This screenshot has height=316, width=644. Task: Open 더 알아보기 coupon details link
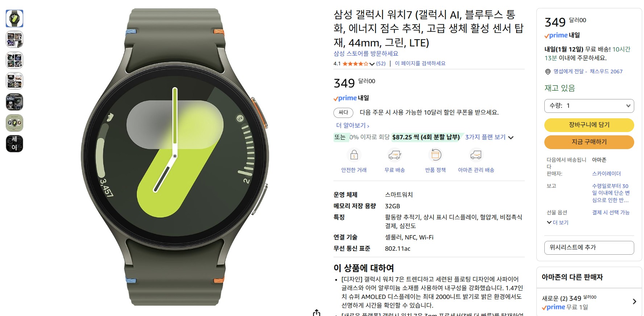(353, 126)
